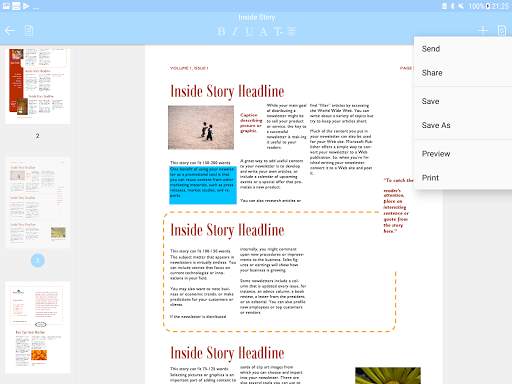Open the red cover page thumbnail
This screenshot has height=384, width=512.
click(38, 85)
